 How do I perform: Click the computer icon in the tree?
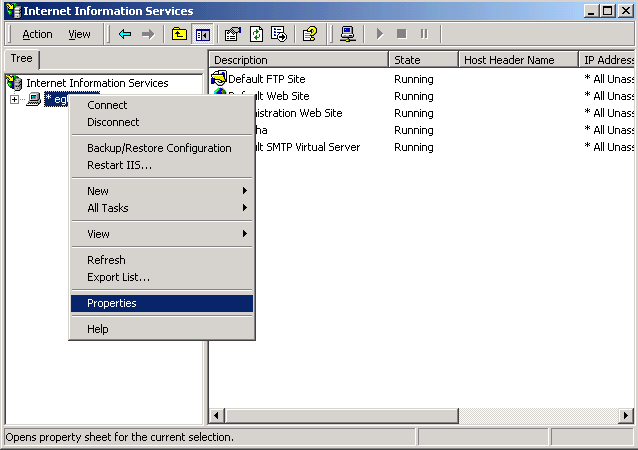33,99
